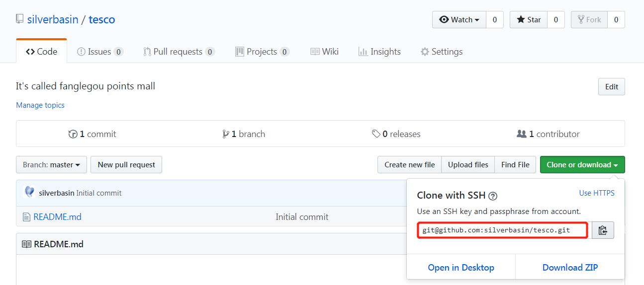
Task: Click the Fork button
Action: (x=589, y=20)
